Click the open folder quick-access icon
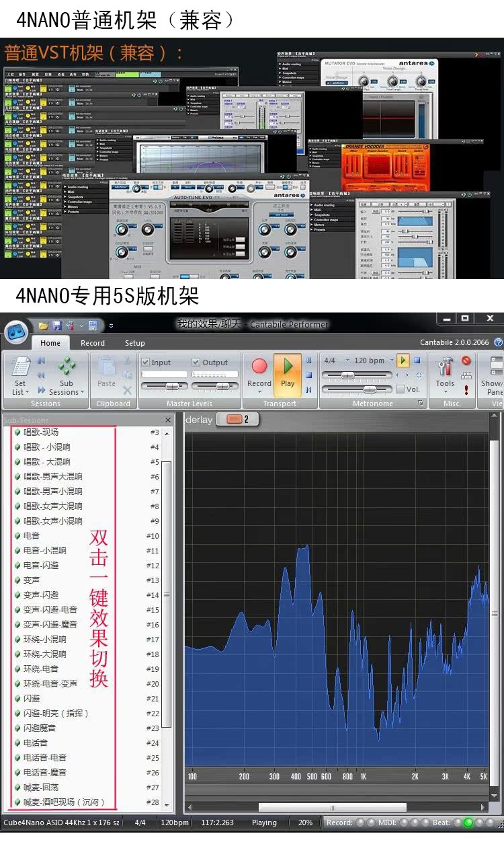The width and height of the screenshot is (504, 842). tap(43, 326)
